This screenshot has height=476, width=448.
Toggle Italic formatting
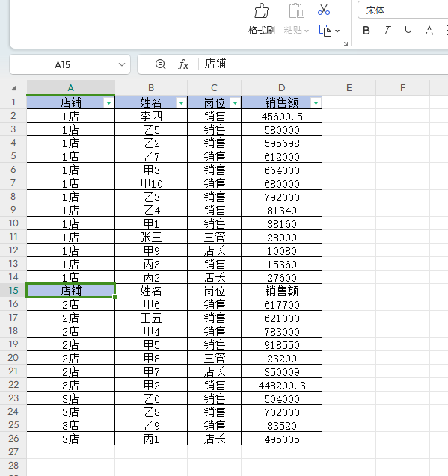[387, 31]
